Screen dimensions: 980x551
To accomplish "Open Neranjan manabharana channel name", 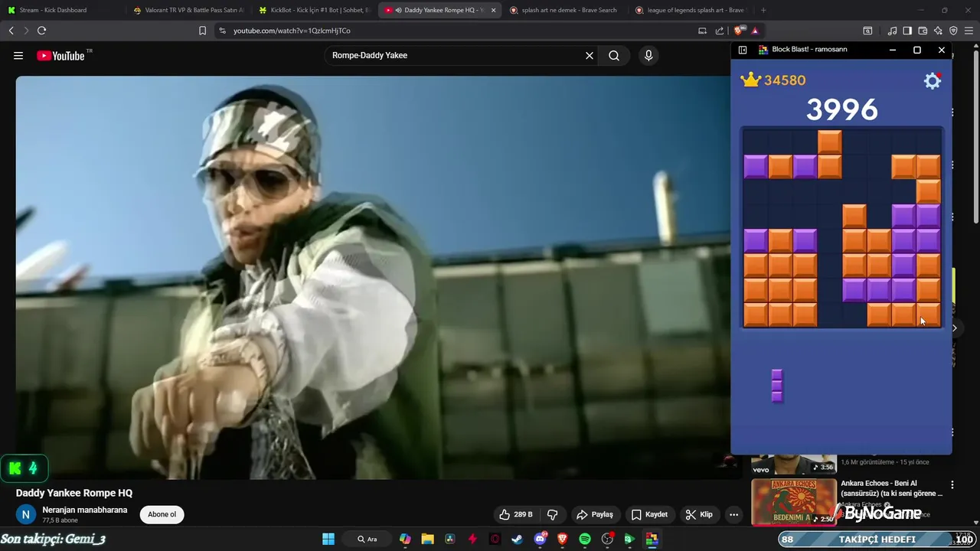I will 85,510.
